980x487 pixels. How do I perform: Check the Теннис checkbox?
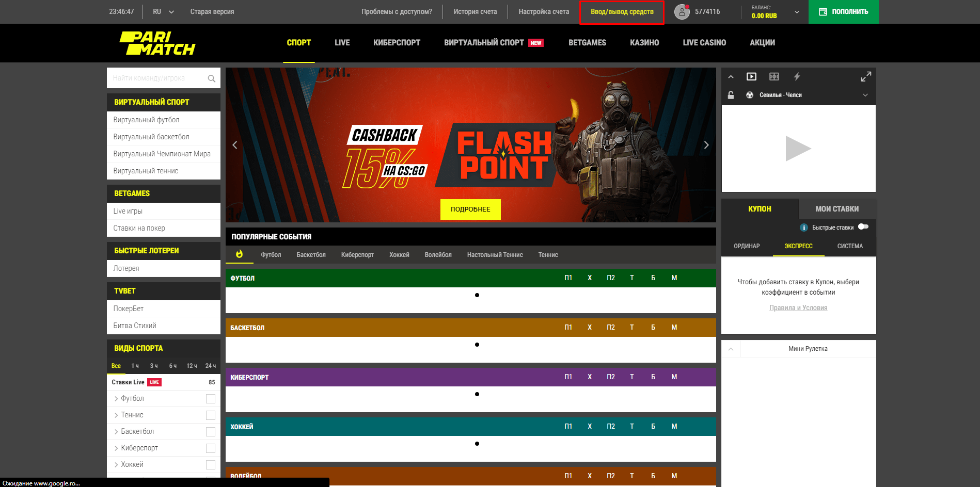pyautogui.click(x=211, y=415)
